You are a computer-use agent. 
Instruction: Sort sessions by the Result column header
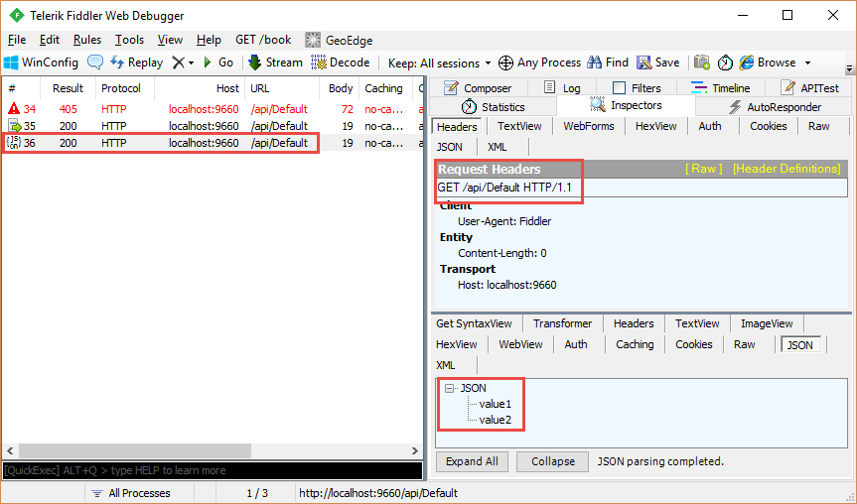click(68, 88)
